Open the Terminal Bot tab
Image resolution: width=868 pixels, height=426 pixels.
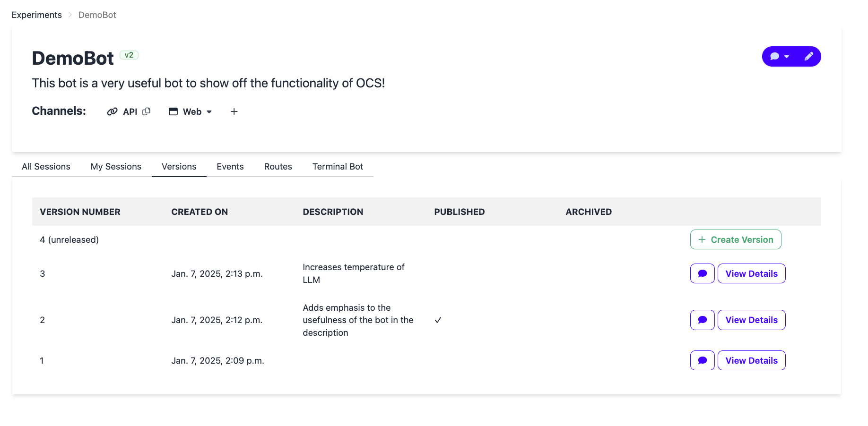click(338, 166)
